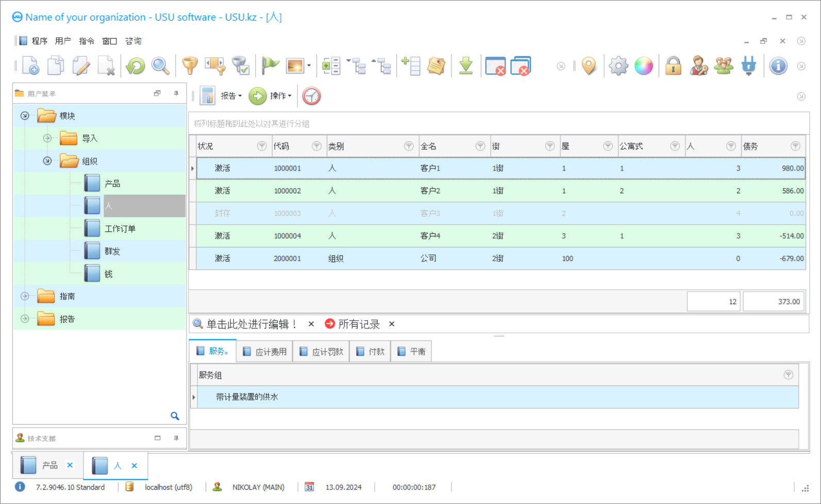Image resolution: width=821 pixels, height=504 pixels.
Task: Click the green flag icon
Action: [270, 66]
